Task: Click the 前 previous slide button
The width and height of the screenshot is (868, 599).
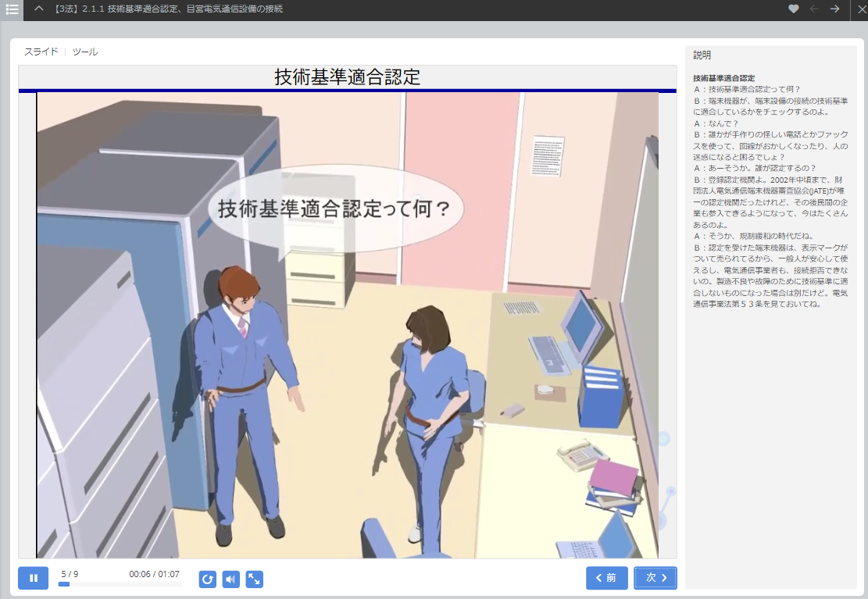Action: click(x=606, y=578)
